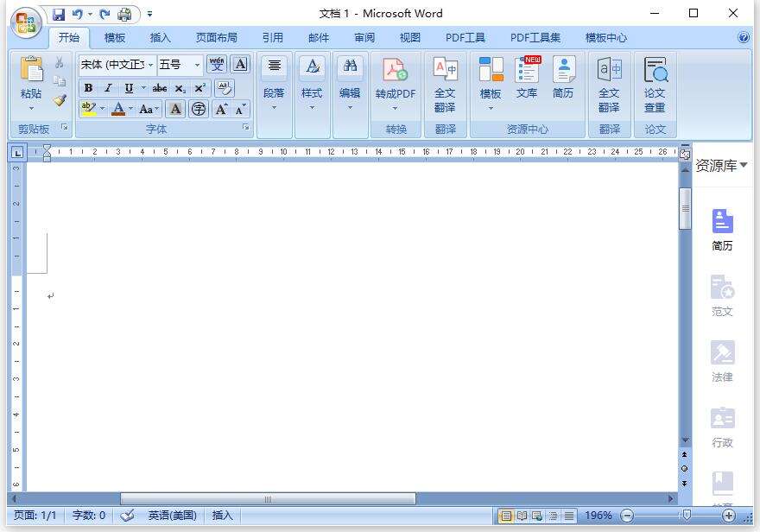This screenshot has height=532, width=760.
Task: Switch to print layout view
Action: (x=506, y=516)
